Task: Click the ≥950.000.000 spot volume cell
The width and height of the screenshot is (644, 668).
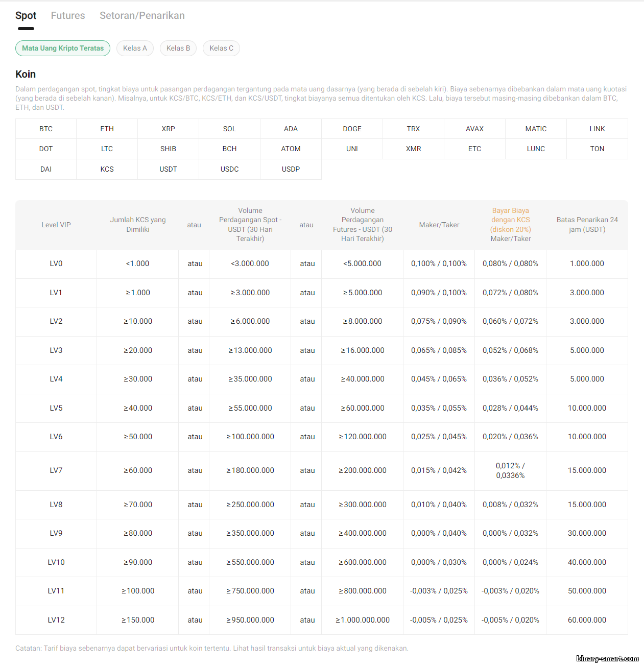Action: pos(250,620)
